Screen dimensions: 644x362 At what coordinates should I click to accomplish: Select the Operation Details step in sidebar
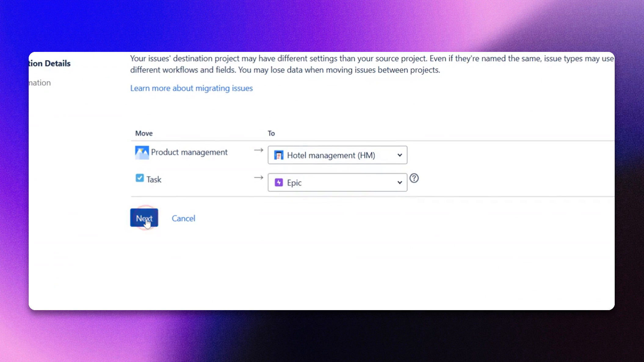point(49,63)
